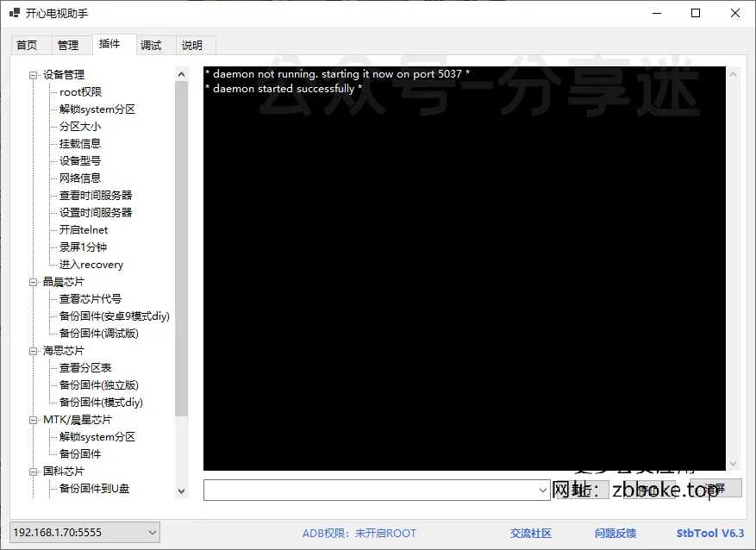Click 备份固件(安卓9模式diy) item
The image size is (756, 550).
point(115,316)
